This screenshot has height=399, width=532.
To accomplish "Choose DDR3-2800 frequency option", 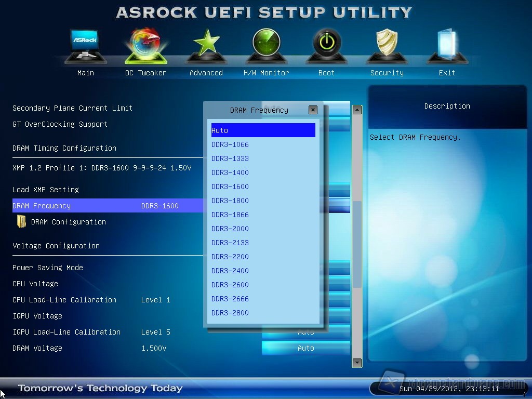I will tap(230, 313).
